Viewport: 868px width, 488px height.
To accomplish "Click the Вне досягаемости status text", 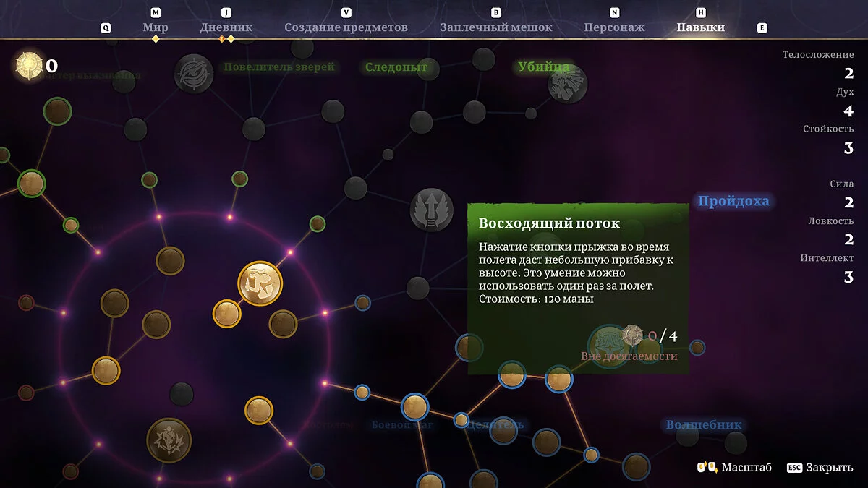I will point(629,356).
